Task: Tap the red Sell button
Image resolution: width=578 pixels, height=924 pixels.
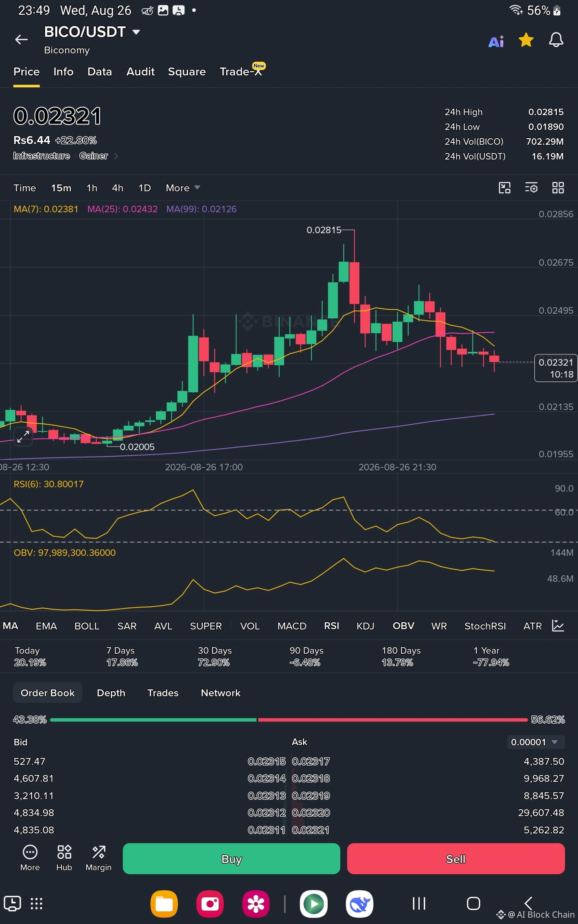Action: pyautogui.click(x=456, y=859)
